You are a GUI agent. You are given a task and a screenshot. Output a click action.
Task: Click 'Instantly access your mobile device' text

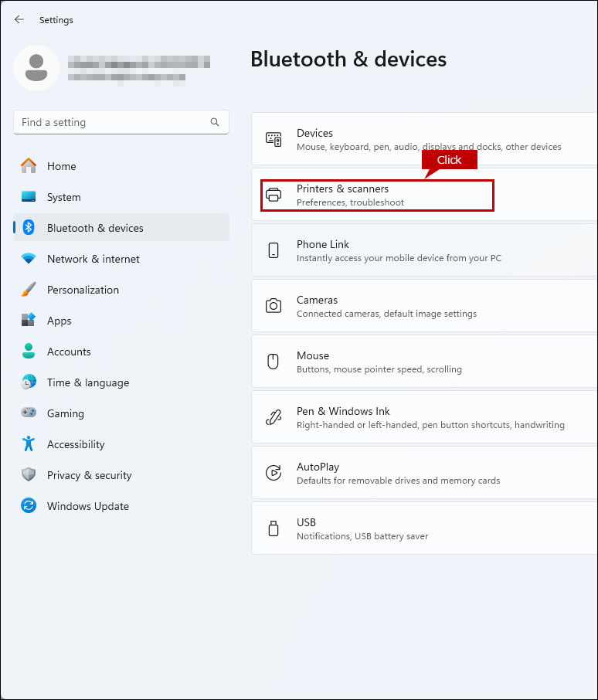point(399,258)
